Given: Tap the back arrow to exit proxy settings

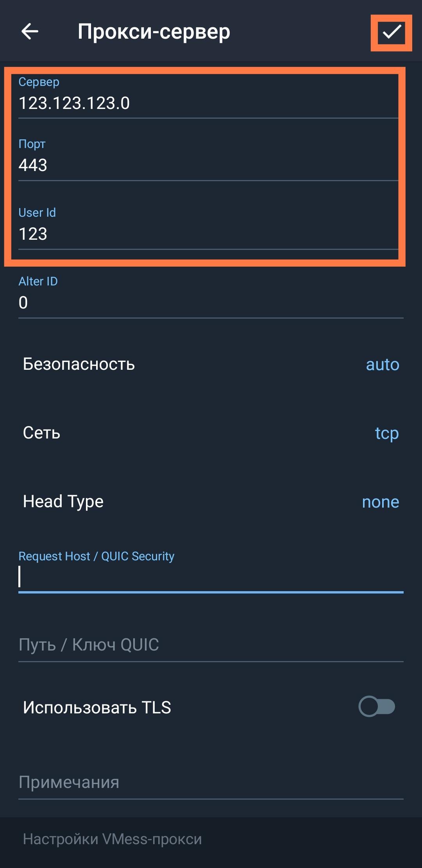Looking at the screenshot, I should (x=29, y=31).
